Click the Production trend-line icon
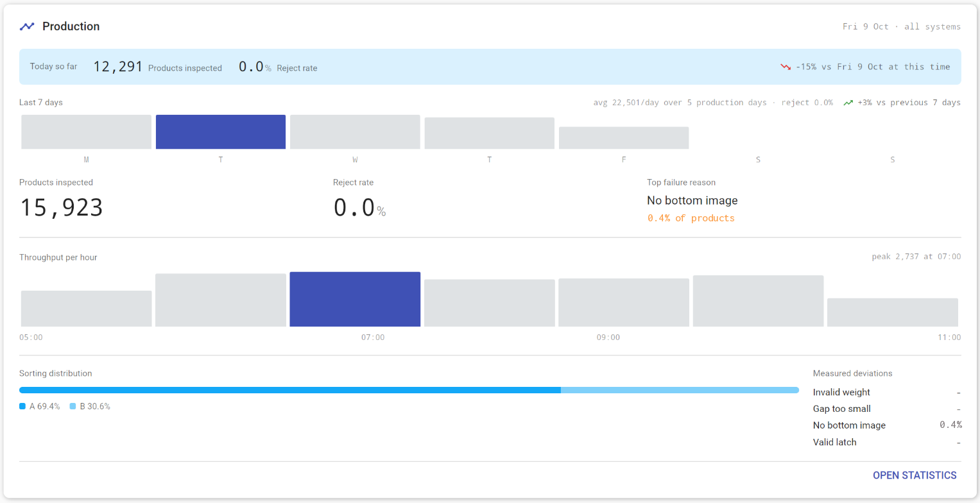Screen dimensions: 980x503 pos(27,26)
